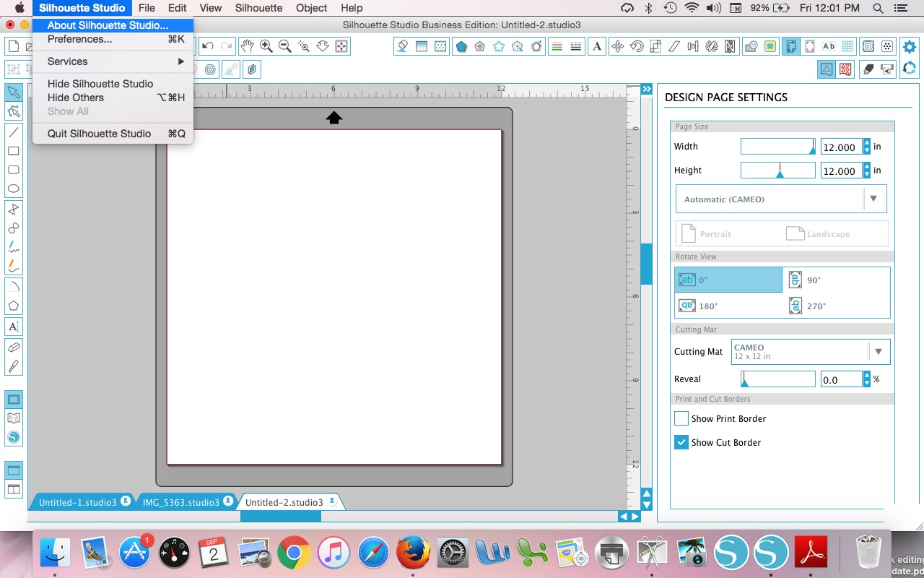
Task: Enable the Show Print Border checkbox
Action: point(681,418)
